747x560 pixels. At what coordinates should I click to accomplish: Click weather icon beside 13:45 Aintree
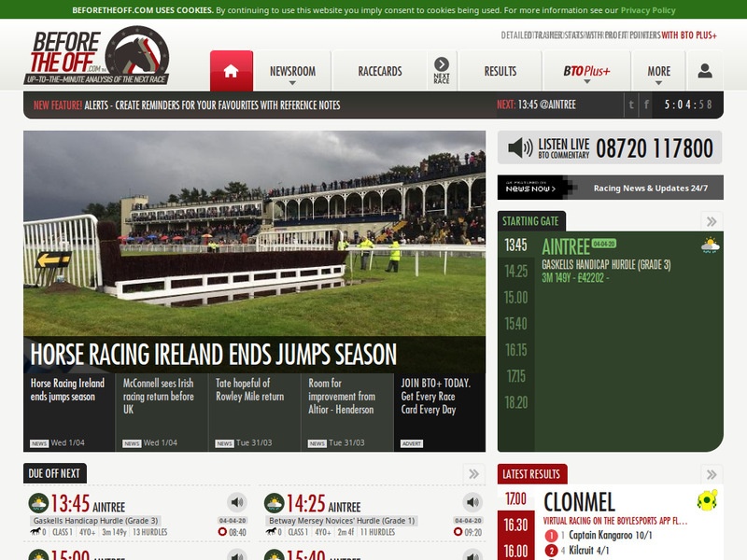(x=38, y=503)
